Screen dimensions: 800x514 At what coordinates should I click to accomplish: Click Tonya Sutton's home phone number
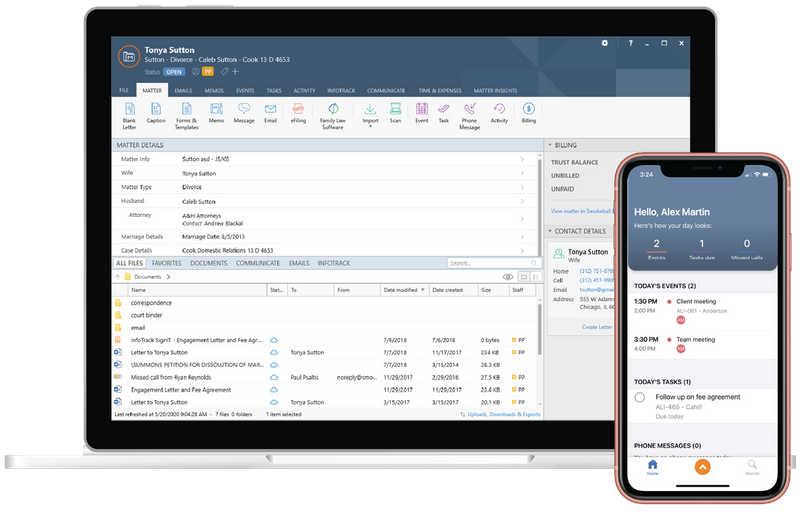coord(597,271)
